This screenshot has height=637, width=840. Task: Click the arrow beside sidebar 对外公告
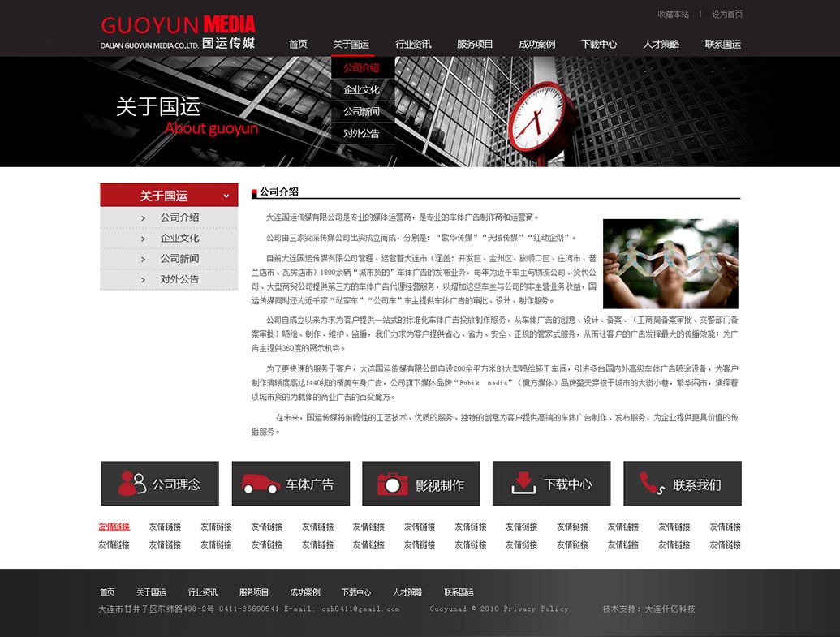tap(143, 280)
